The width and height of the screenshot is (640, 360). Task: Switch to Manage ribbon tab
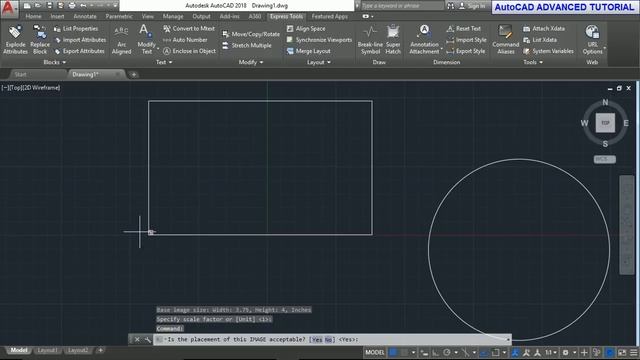(x=173, y=16)
